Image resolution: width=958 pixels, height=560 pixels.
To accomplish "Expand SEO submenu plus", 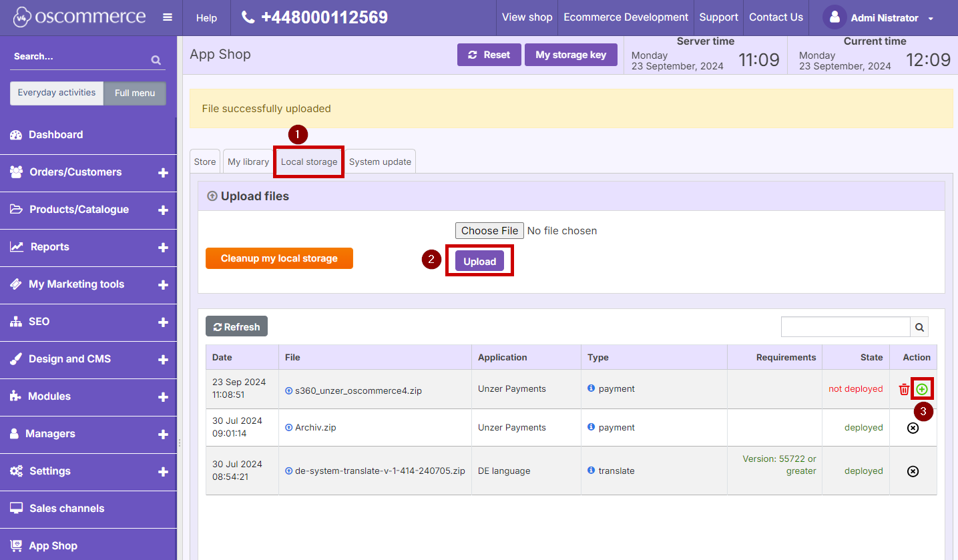I will pyautogui.click(x=163, y=322).
